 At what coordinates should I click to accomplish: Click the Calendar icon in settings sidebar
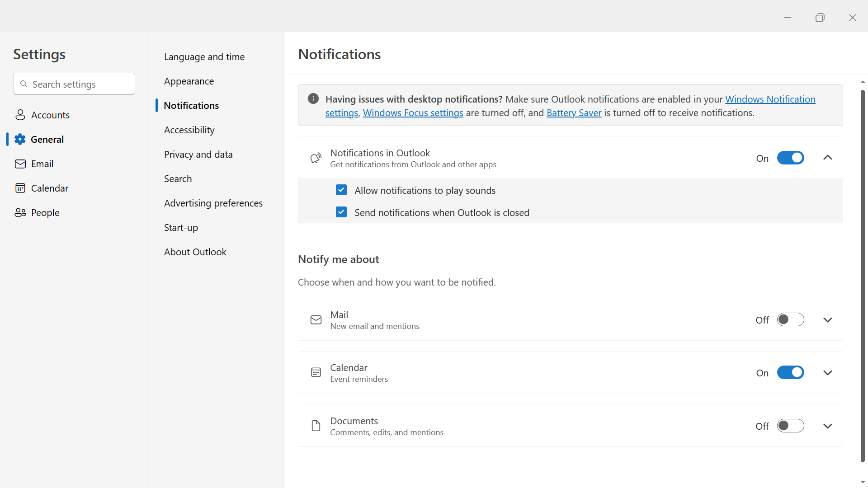click(20, 188)
